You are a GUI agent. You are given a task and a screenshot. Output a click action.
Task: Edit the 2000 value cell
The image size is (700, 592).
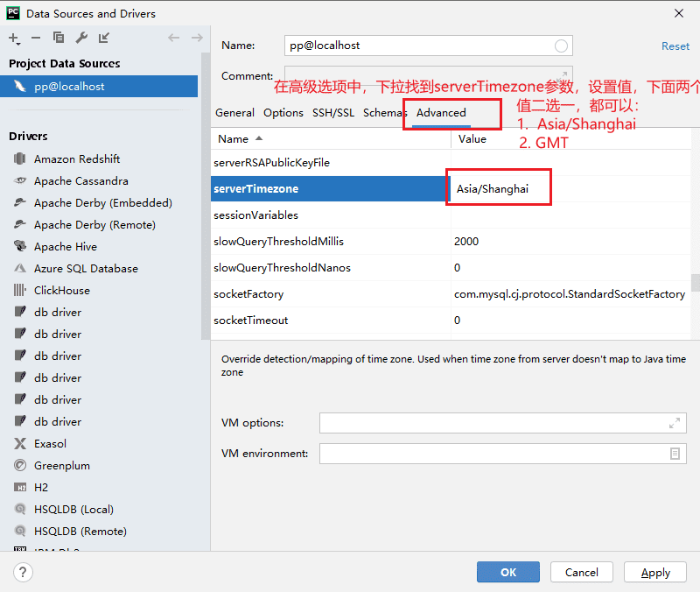[x=571, y=242]
